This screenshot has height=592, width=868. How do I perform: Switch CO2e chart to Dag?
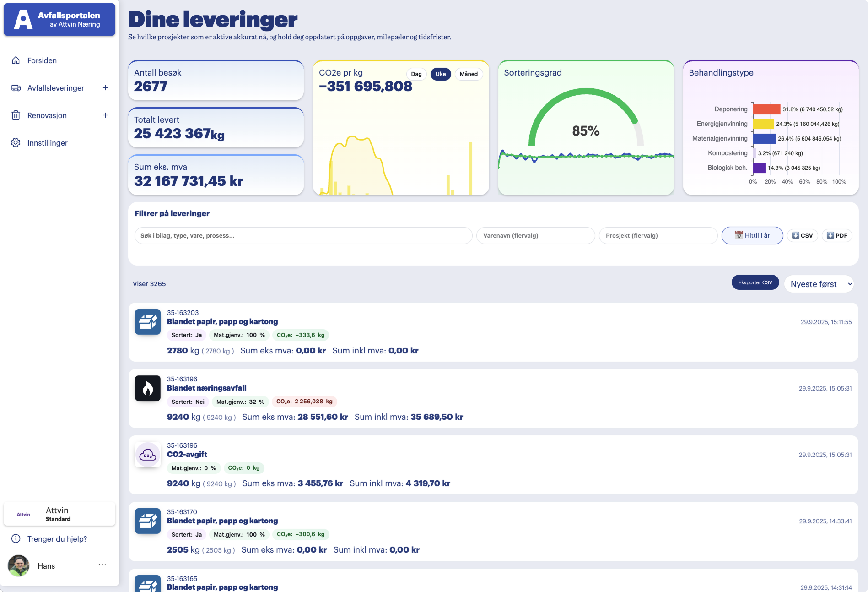416,74
